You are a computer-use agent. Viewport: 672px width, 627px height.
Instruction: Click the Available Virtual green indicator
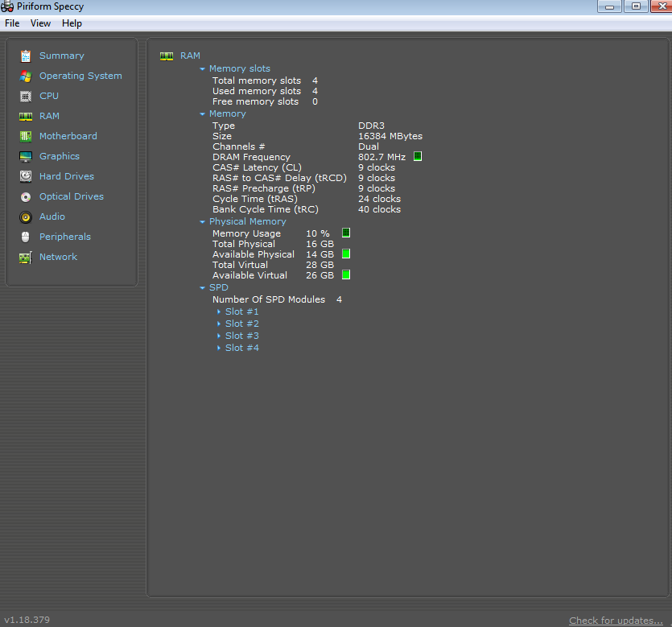click(x=346, y=274)
